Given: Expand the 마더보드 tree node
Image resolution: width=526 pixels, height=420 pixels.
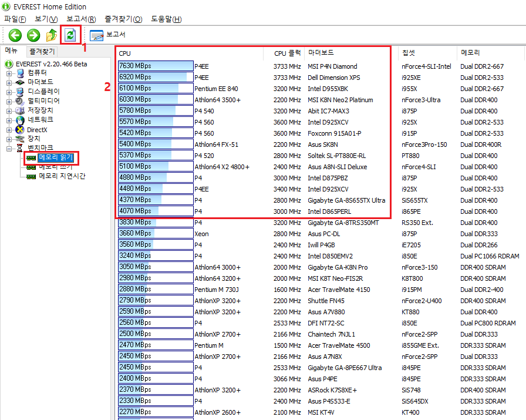Looking at the screenshot, I should (x=9, y=83).
